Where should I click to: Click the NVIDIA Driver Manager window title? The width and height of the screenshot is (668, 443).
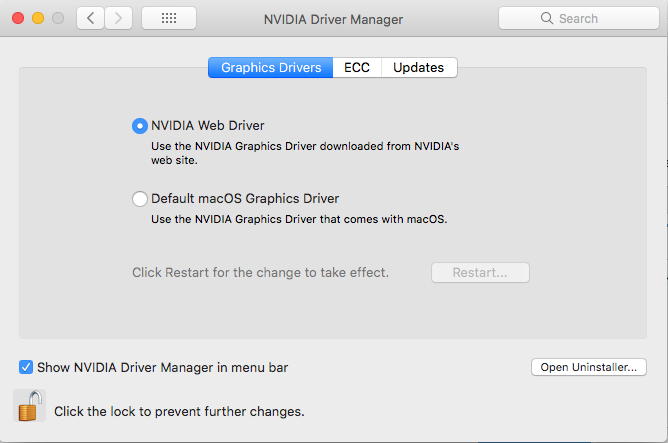[333, 20]
